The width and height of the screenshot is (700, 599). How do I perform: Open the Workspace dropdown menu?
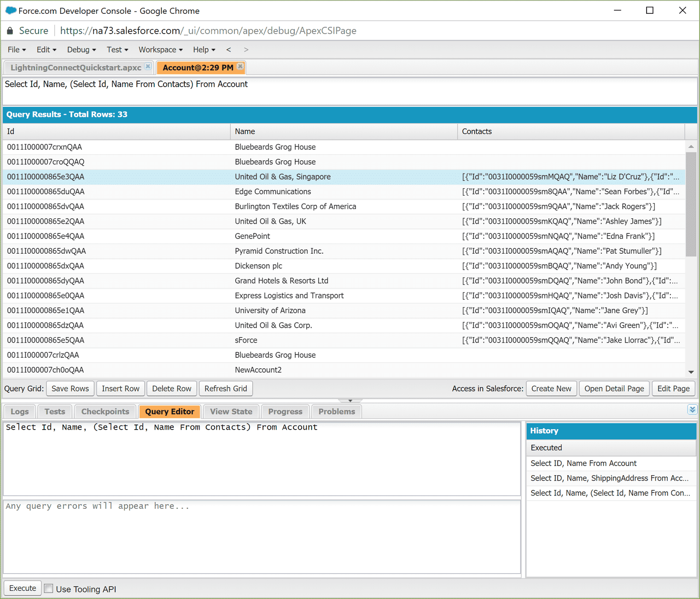160,50
